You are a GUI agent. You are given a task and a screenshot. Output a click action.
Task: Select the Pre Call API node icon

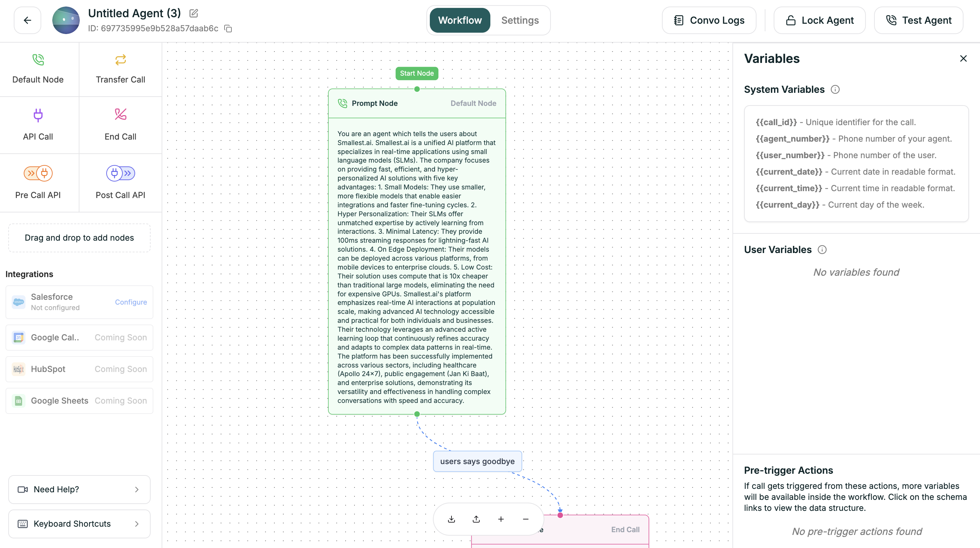[x=38, y=173]
